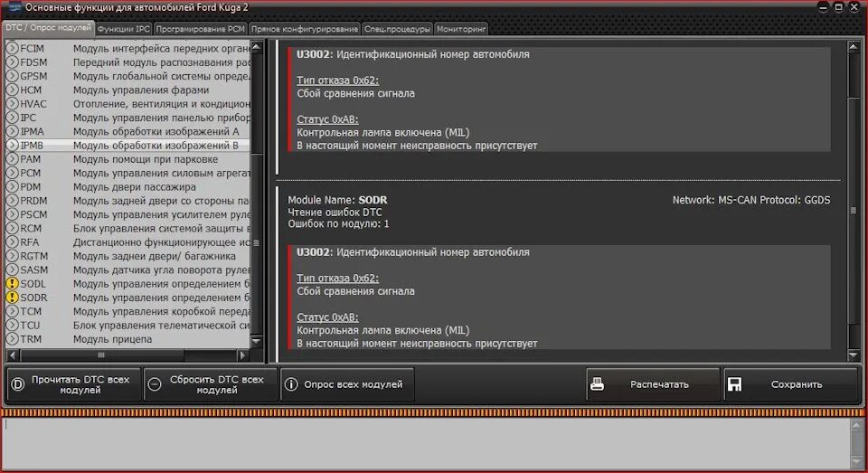
Task: Select 'Модуль прицепа' list row text
Action: tap(112, 339)
